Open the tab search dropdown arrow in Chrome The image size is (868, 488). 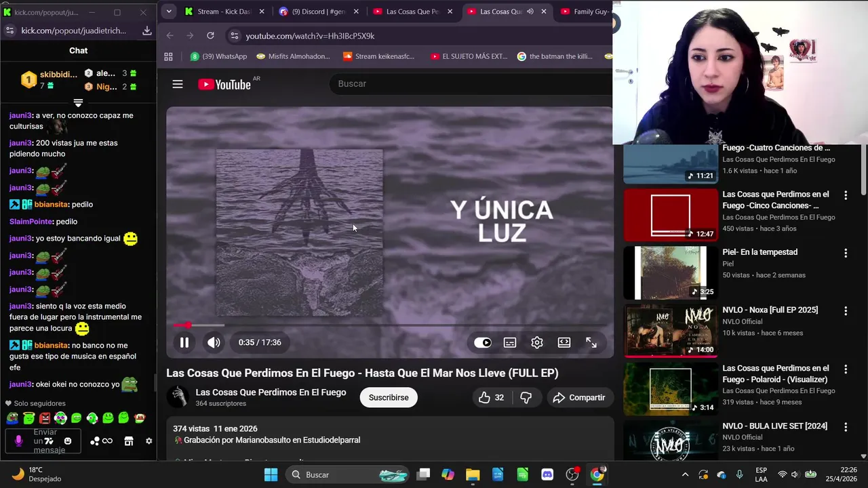tap(169, 12)
